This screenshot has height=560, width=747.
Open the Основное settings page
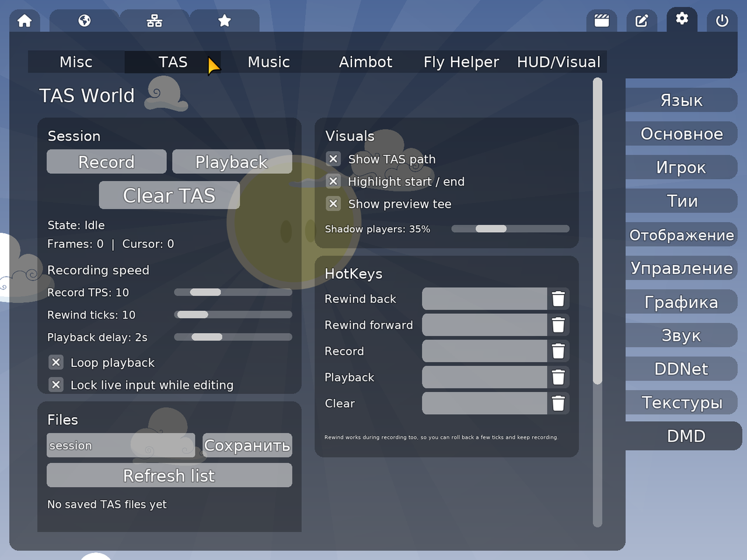[682, 134]
